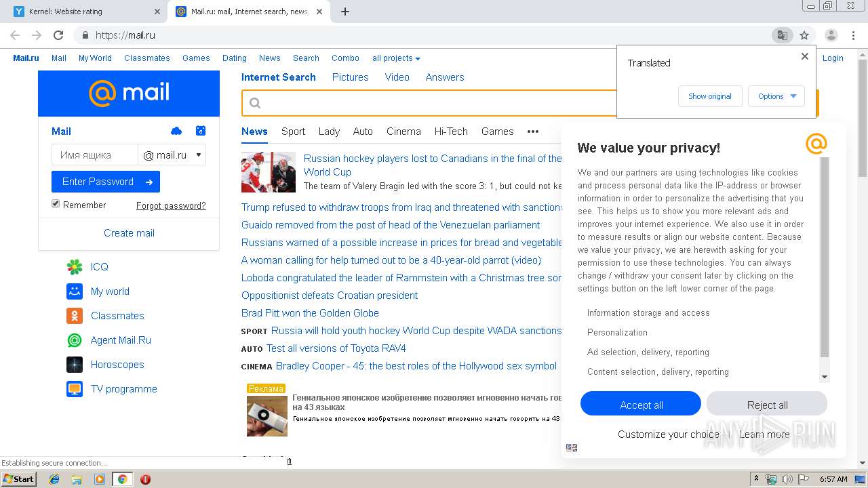Click the cloud icon in Mail box
The image size is (868, 488).
pyautogui.click(x=176, y=131)
